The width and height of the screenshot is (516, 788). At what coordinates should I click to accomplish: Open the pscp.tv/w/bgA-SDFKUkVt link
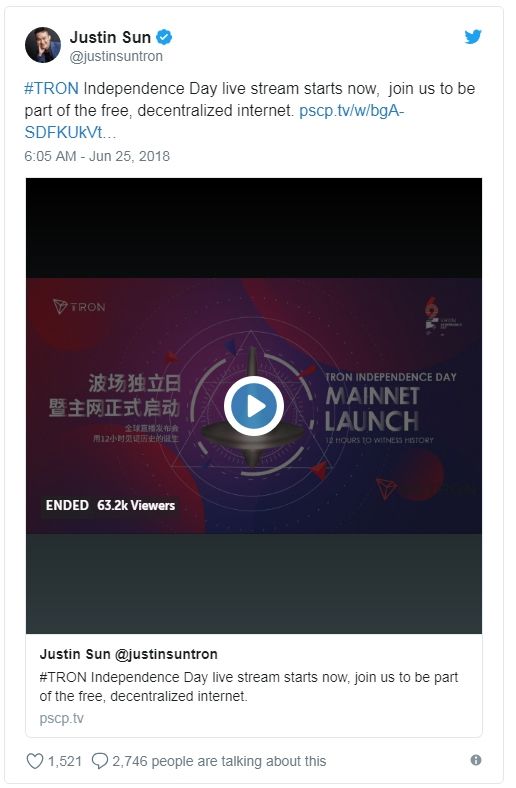214,121
